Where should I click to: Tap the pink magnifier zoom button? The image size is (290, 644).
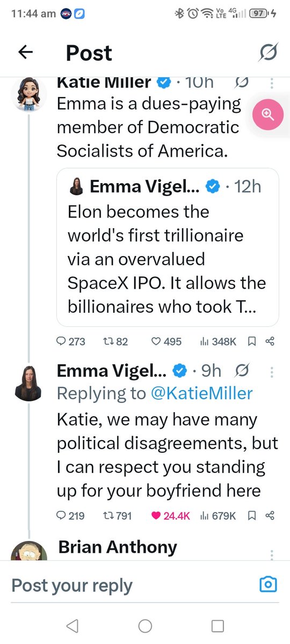268,114
